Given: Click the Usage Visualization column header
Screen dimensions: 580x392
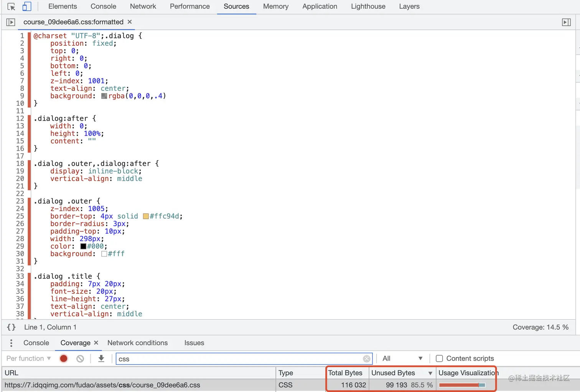Looking at the screenshot, I should [468, 373].
